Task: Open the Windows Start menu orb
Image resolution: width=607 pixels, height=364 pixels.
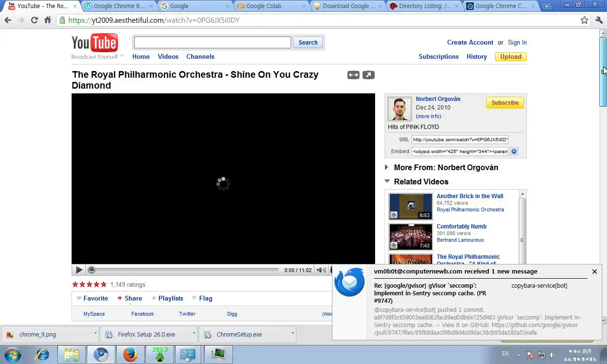Action: 13,355
